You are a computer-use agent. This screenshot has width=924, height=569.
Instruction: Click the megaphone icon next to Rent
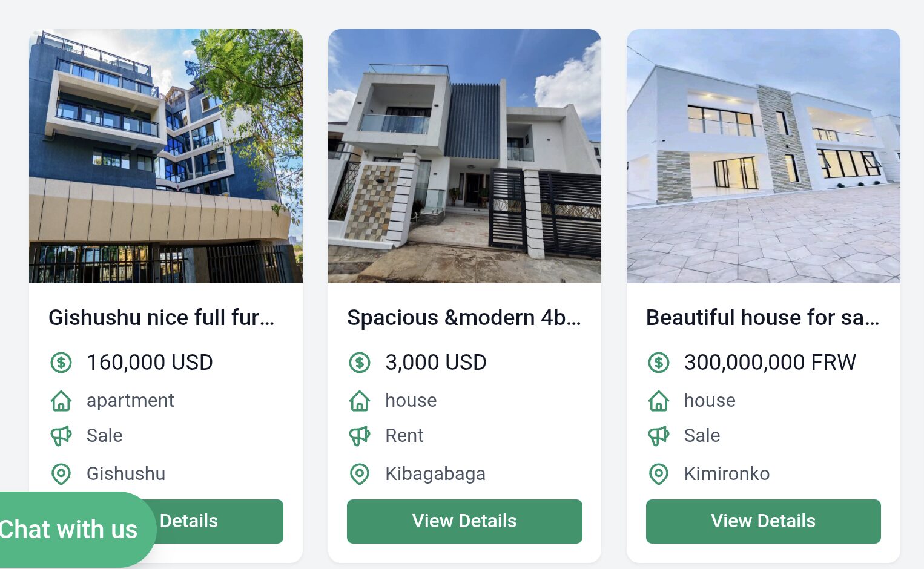tap(360, 436)
